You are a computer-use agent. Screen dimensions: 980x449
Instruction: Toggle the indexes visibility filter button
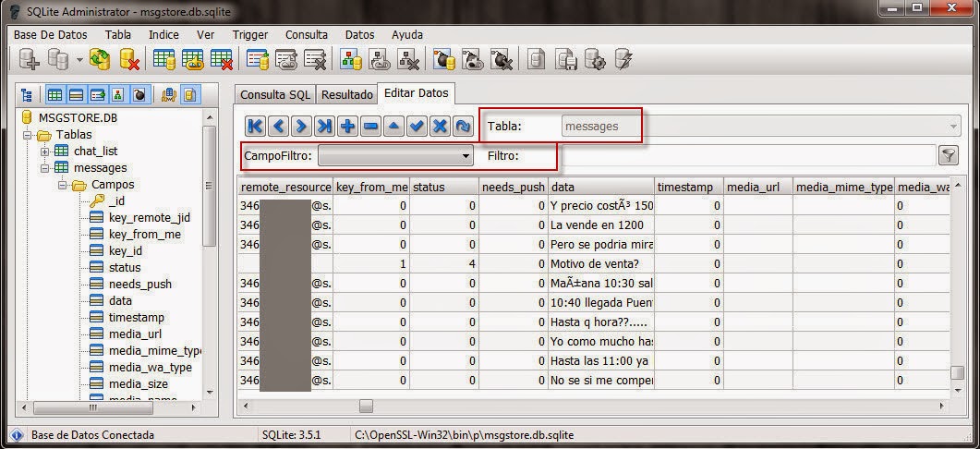(x=98, y=95)
